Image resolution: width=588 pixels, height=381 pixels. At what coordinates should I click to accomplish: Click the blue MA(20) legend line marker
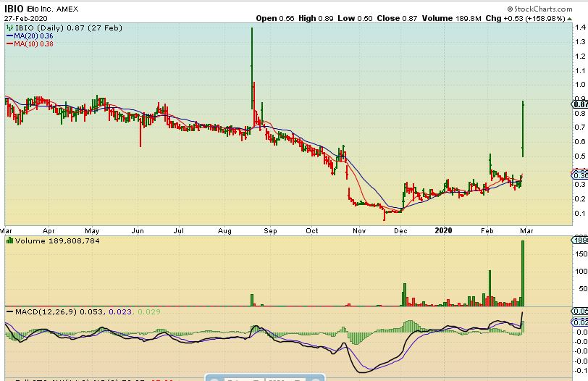point(9,34)
